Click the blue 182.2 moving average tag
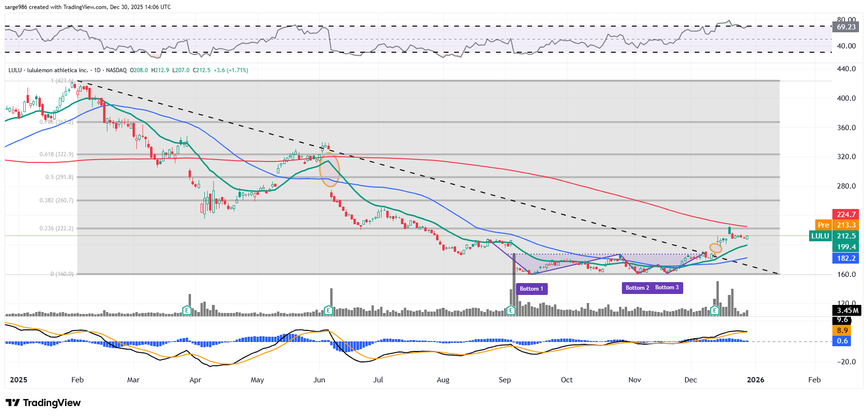 pos(846,258)
